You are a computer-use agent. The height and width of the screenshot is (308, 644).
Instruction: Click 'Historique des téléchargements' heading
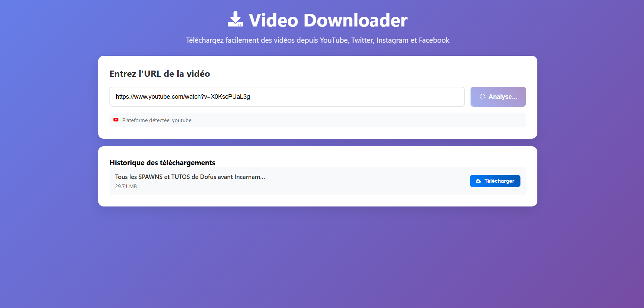click(162, 163)
